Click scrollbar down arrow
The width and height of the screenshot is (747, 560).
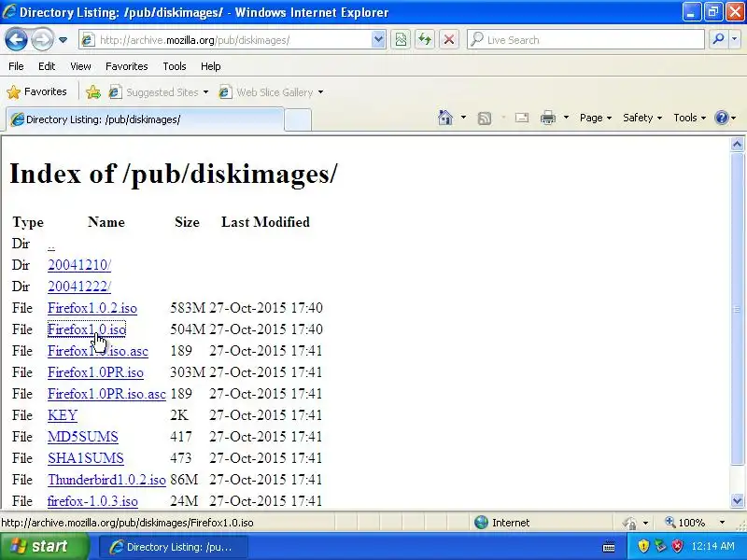point(737,501)
